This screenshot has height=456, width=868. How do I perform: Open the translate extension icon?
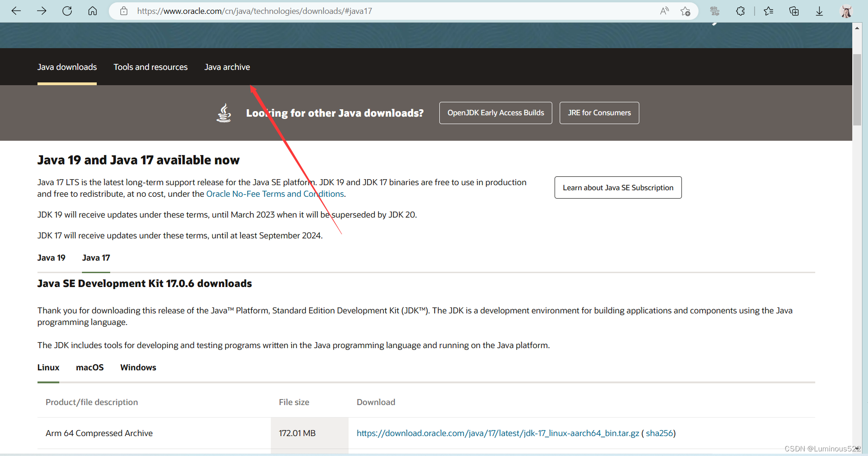click(715, 11)
